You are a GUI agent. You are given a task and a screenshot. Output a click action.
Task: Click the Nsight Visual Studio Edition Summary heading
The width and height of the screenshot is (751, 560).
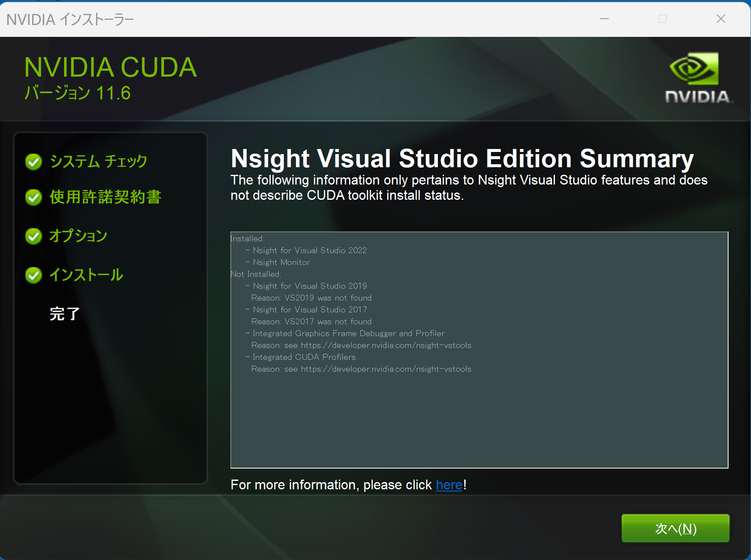462,159
